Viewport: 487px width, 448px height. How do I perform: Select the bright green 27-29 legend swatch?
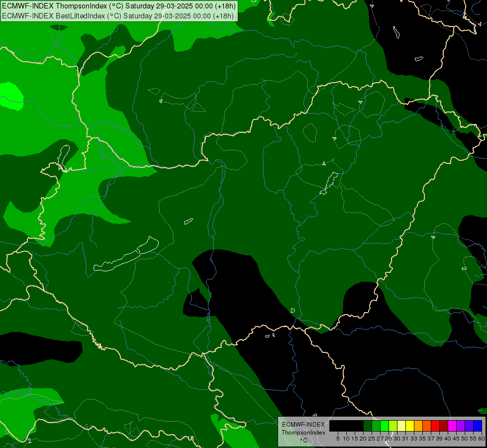pos(385,426)
